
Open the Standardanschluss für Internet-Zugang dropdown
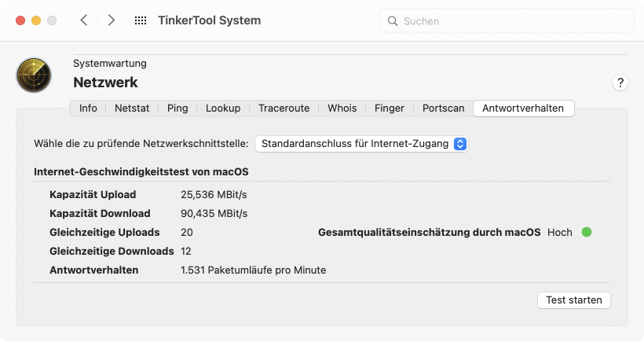click(x=361, y=144)
